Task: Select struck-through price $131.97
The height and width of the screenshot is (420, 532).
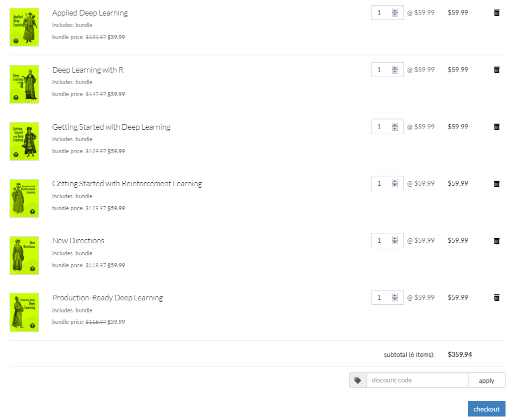Action: point(95,37)
